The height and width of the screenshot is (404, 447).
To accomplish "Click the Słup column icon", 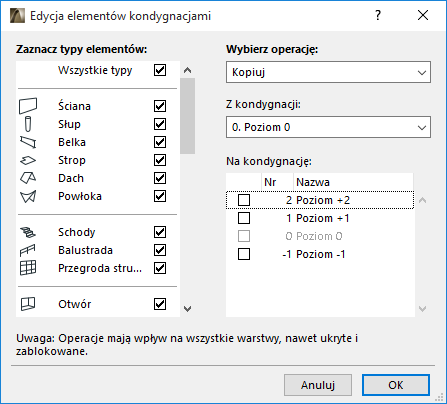I will coord(28,124).
